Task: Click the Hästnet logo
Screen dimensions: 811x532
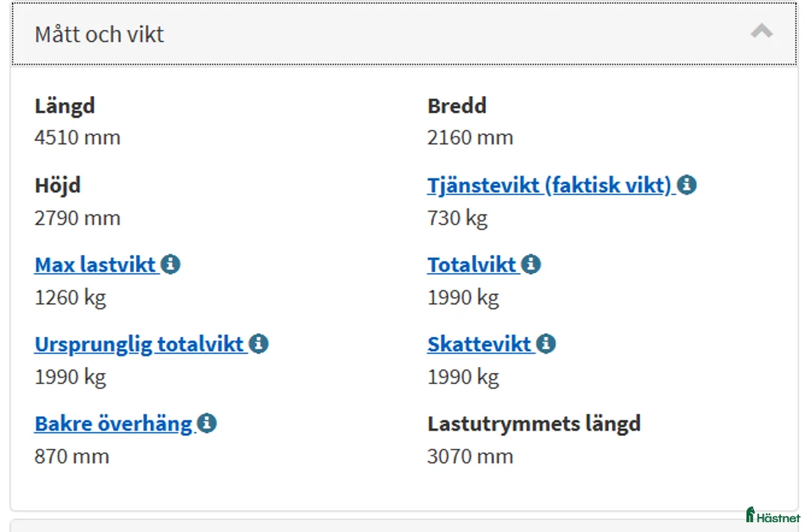Action: pos(773,515)
